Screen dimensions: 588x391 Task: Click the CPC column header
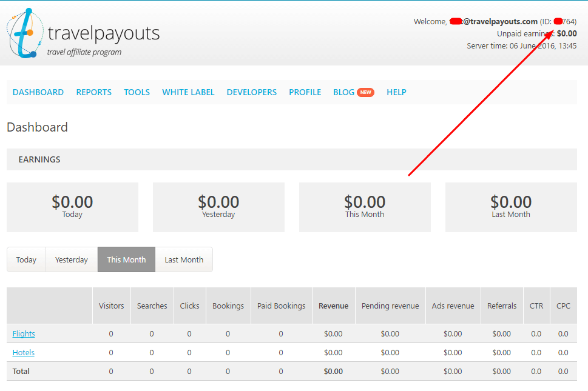[563, 306]
